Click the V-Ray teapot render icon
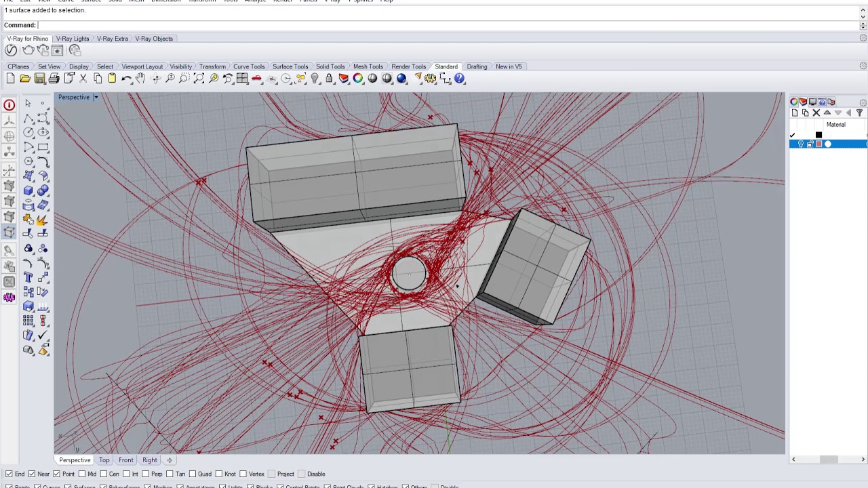This screenshot has width=868, height=488. [28, 51]
